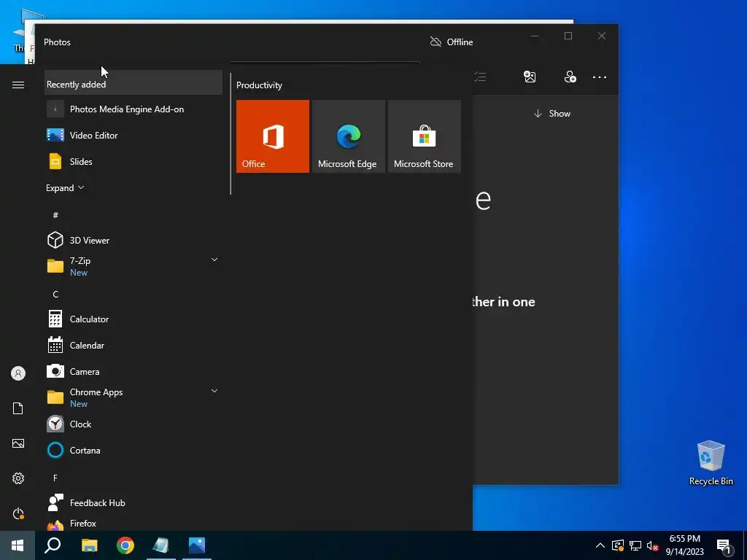Launch the Camera app
The height and width of the screenshot is (560, 747).
point(133,371)
